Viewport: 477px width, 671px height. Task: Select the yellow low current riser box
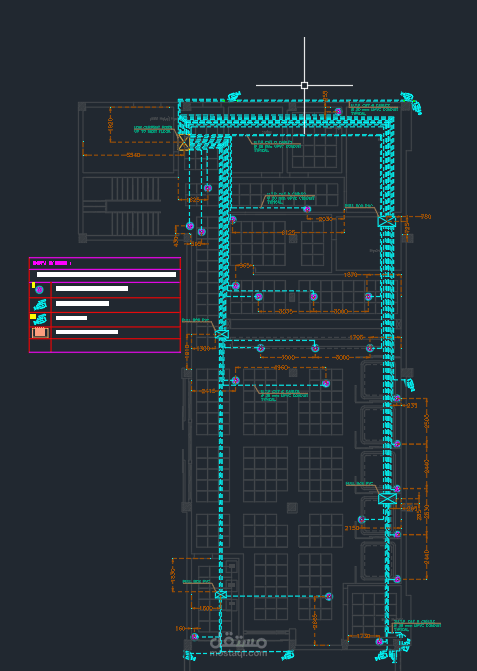tap(184, 142)
